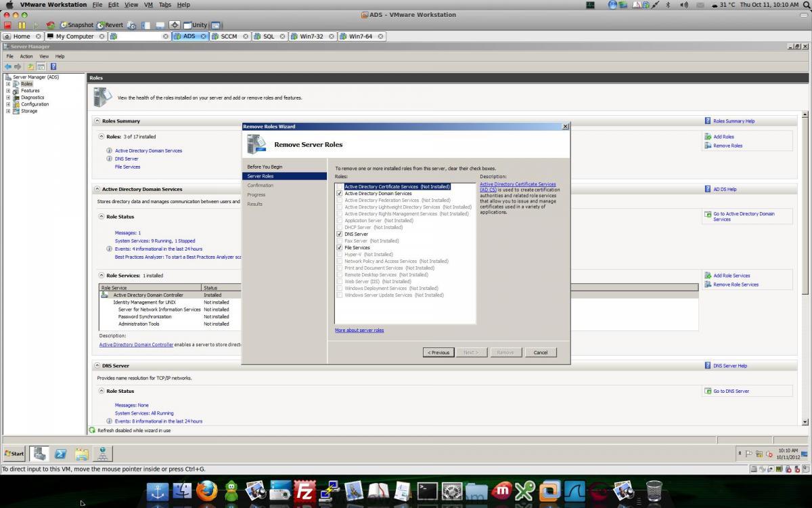Collapse the DNS Server section
Viewport: 812px width, 508px height.
tap(97, 366)
